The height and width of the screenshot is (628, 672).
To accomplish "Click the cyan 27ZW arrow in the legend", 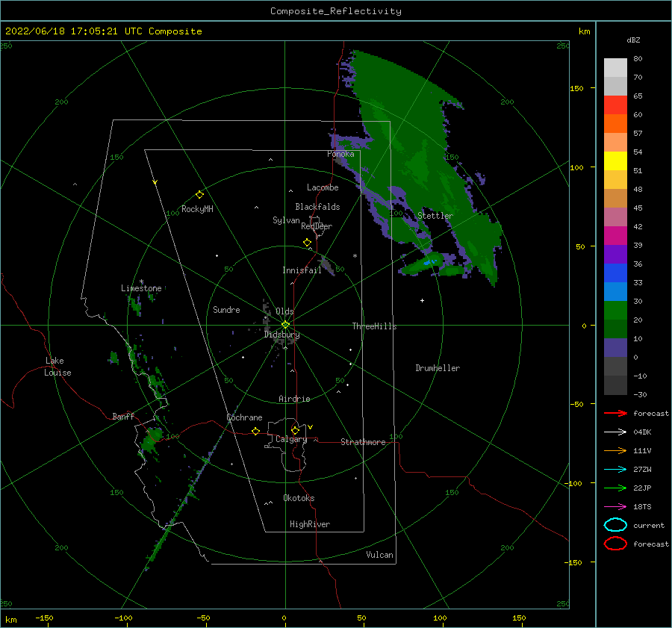I will pos(615,470).
